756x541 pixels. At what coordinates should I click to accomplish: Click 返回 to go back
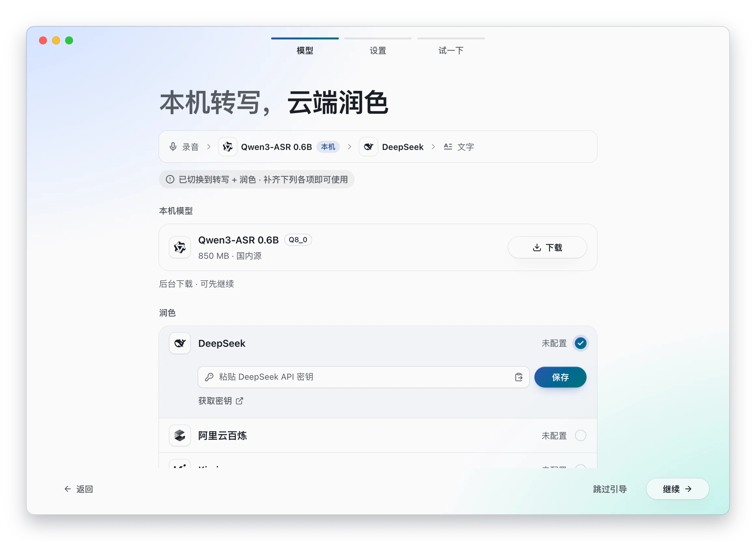pyautogui.click(x=79, y=489)
